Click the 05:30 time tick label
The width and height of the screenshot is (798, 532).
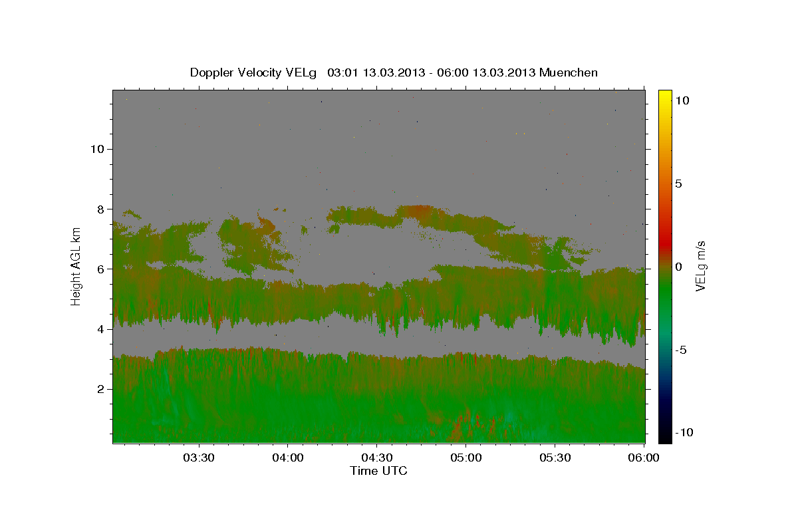click(555, 458)
